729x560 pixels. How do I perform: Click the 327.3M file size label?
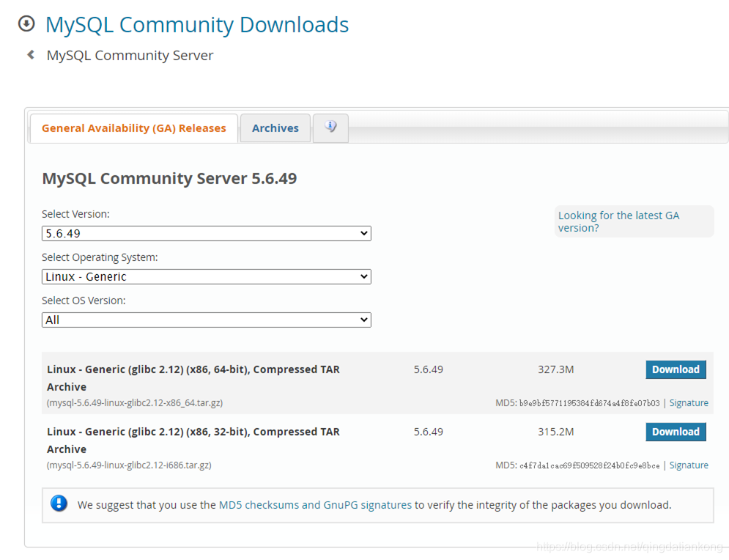555,369
